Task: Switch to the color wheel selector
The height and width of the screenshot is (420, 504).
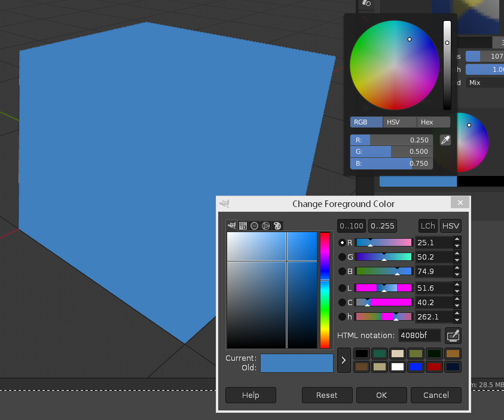Action: click(x=266, y=226)
